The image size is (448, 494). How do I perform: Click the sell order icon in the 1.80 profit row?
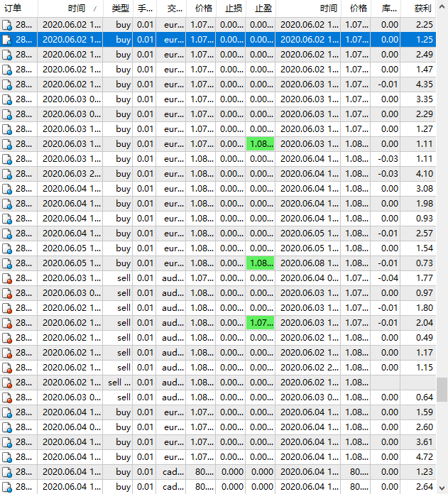click(x=7, y=308)
